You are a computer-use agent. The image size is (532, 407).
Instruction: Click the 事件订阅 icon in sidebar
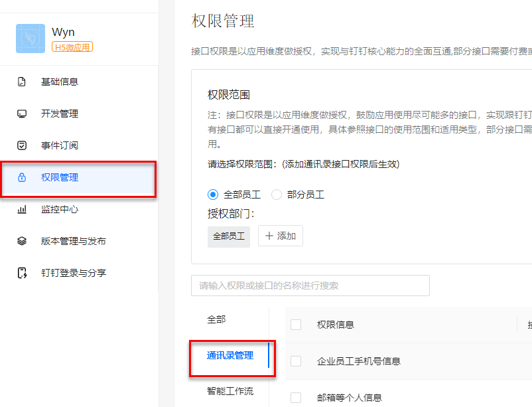coord(22,145)
